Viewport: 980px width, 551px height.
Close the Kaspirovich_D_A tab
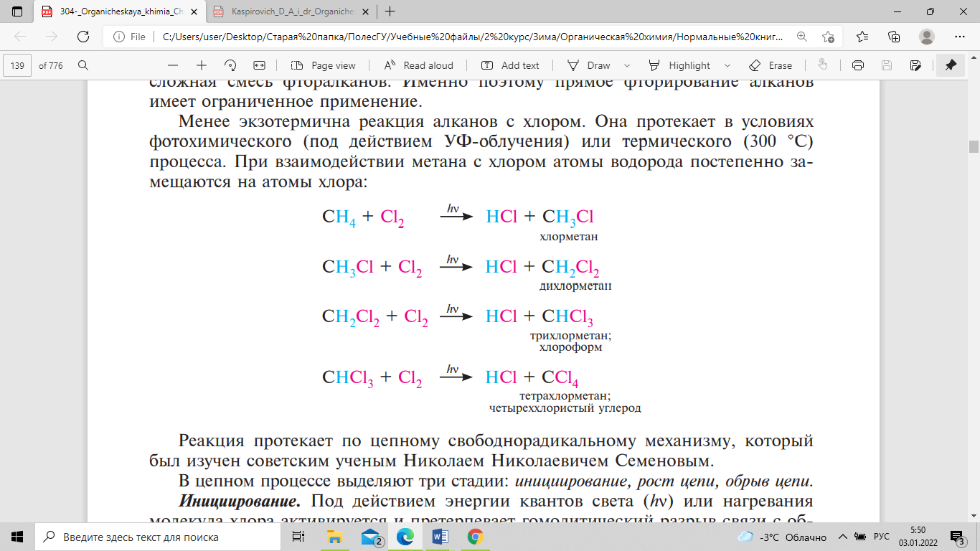click(x=364, y=11)
